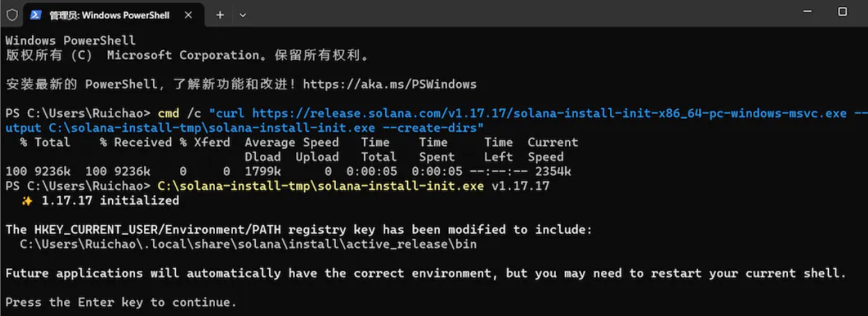Click the release.solana.com download URL
This screenshot has height=316, width=868.
549,113
